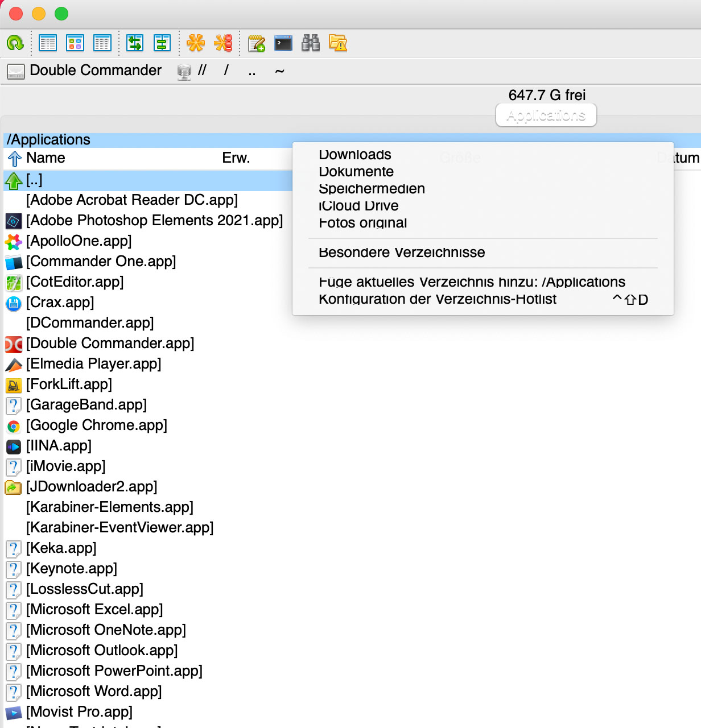Open the Double Commander drive button
701x728 pixels.
84,71
